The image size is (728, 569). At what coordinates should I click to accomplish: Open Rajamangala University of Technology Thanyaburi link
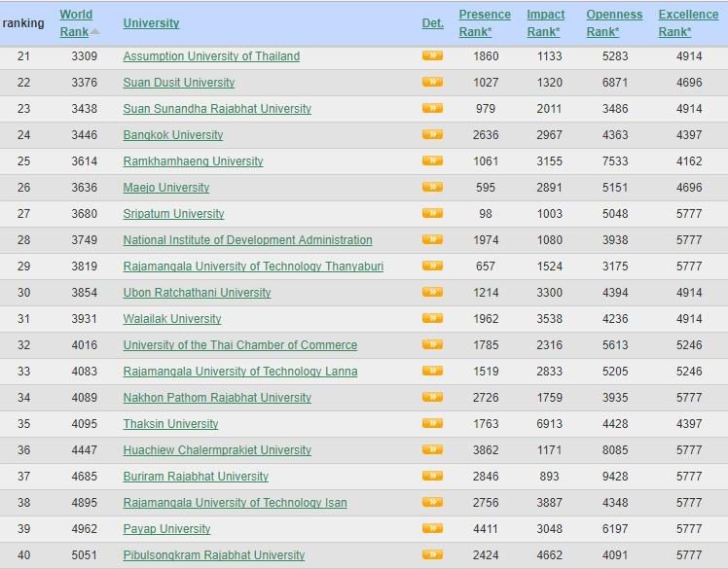253,266
